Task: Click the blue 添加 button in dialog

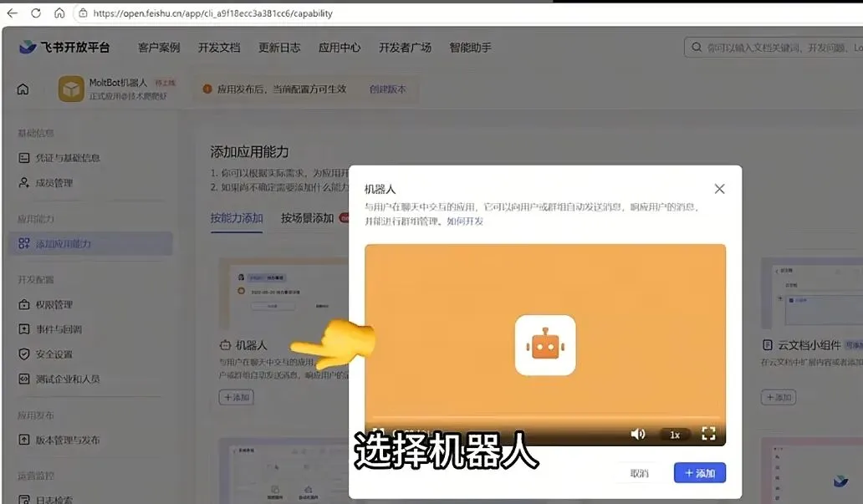Action: coord(700,472)
